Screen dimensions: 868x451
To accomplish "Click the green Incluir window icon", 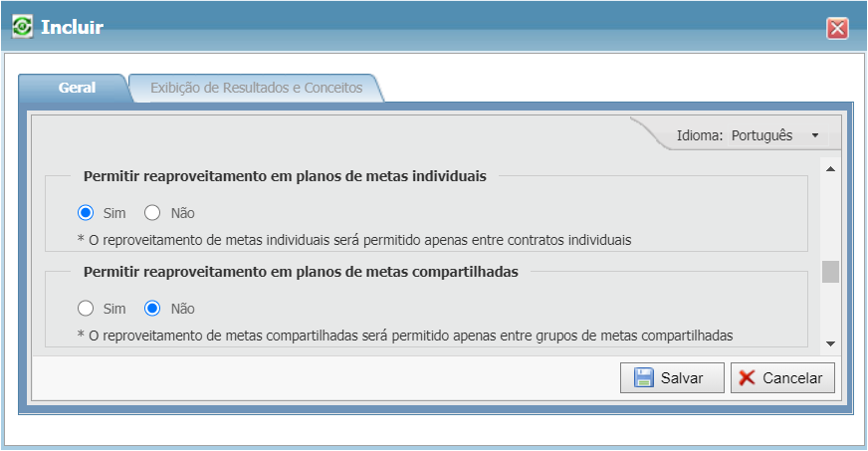I will click(x=22, y=27).
